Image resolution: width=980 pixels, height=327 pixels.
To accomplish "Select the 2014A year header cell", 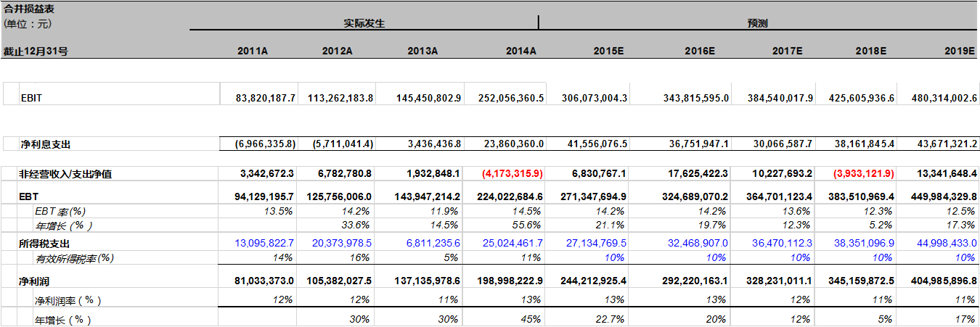I will click(x=520, y=51).
